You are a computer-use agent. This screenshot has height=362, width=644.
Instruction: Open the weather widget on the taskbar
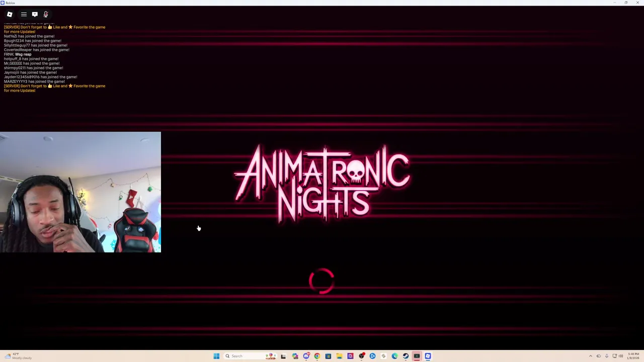point(18,356)
